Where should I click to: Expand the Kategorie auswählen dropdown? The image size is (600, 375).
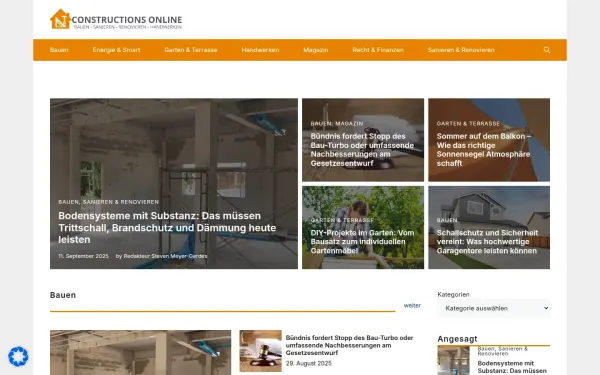click(x=494, y=308)
